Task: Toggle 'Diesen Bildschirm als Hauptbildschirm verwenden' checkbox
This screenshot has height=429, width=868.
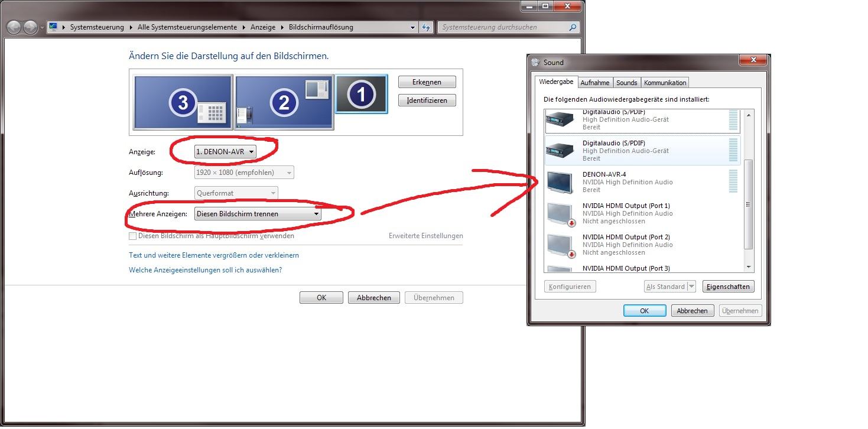Action: 132,236
